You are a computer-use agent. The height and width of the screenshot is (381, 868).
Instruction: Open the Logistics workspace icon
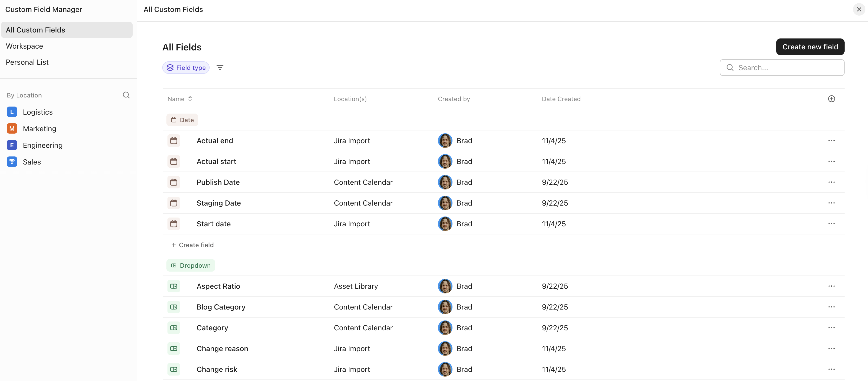click(12, 111)
